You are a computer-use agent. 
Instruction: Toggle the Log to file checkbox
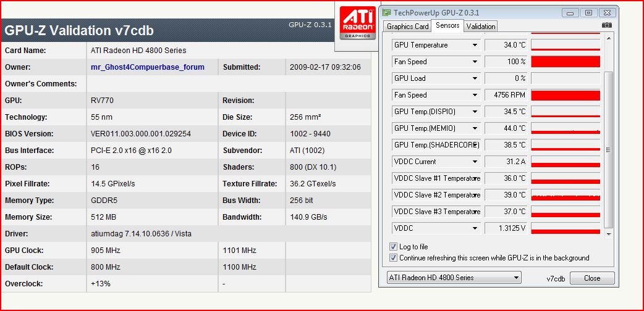(393, 247)
